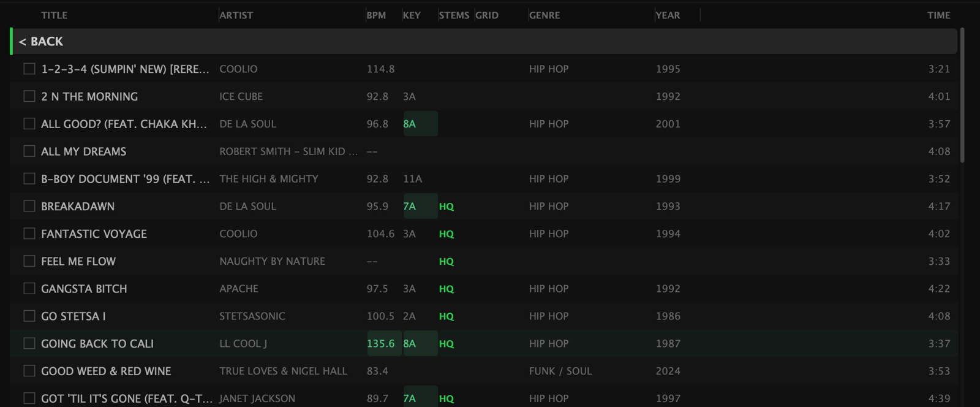Click the HQ stems badge on Go Stetsa I
Image resolution: width=980 pixels, height=407 pixels.
pyautogui.click(x=447, y=316)
